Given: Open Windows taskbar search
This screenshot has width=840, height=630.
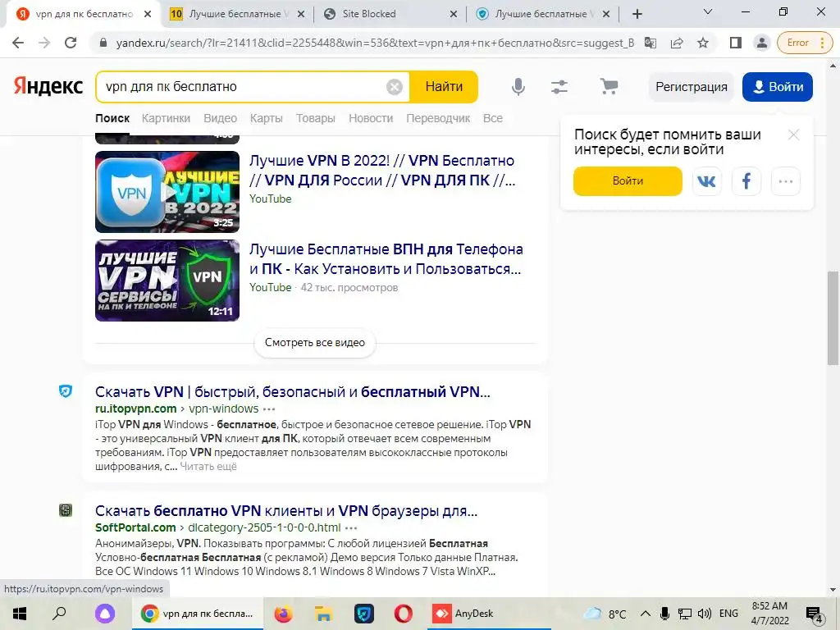Looking at the screenshot, I should [59, 614].
